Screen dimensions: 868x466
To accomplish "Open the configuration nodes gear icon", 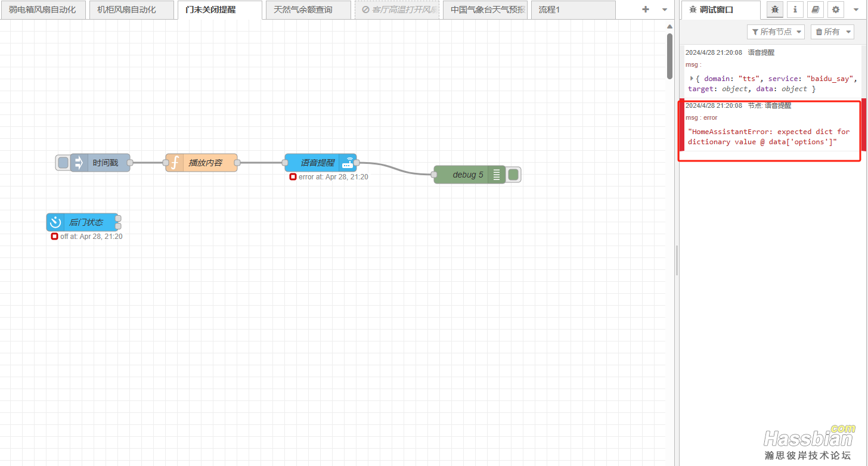I will pyautogui.click(x=836, y=10).
